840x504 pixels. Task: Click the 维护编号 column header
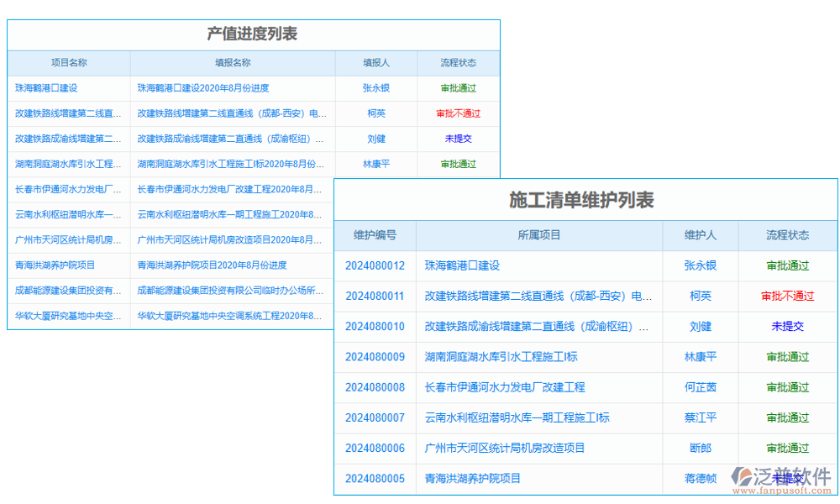(x=375, y=235)
